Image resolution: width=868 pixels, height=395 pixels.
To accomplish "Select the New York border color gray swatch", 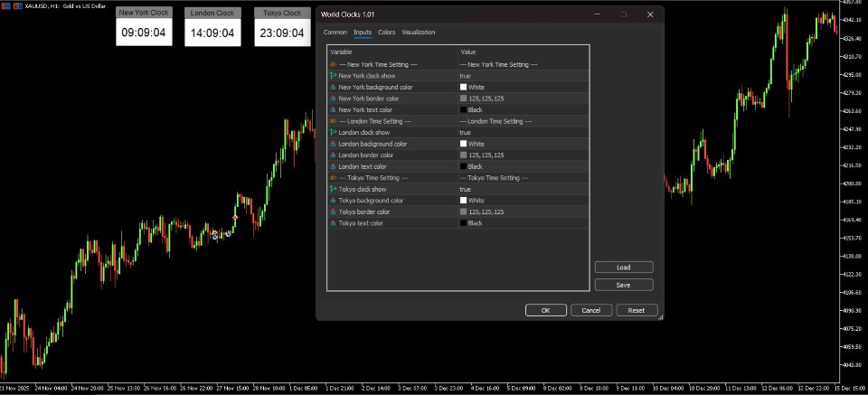I will 463,99.
